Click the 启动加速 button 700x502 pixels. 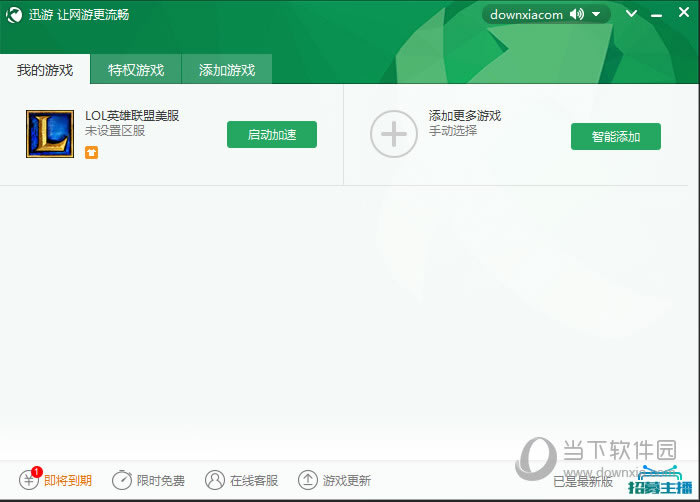[x=272, y=134]
